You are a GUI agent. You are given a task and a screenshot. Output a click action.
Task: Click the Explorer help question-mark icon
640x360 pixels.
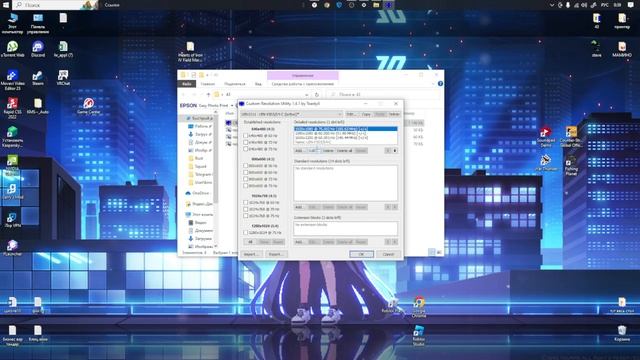(440, 84)
